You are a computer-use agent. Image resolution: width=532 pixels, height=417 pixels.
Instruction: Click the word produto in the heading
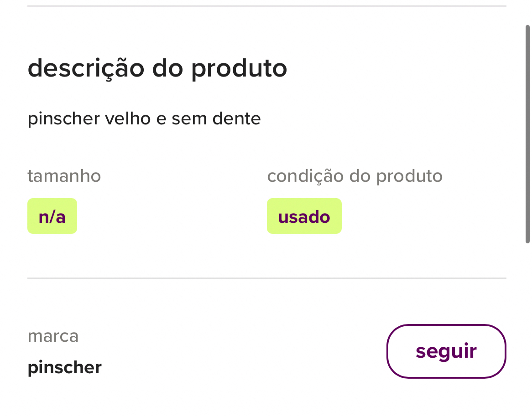(x=239, y=69)
